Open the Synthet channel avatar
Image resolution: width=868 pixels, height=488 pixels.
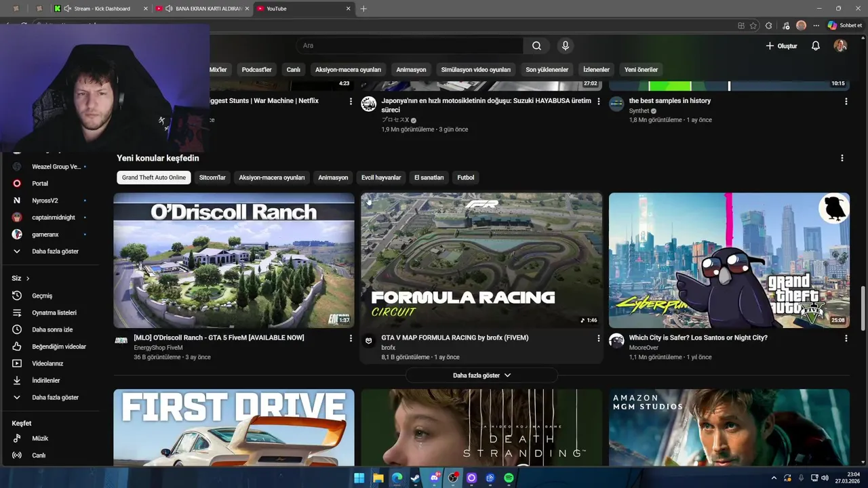coord(616,104)
